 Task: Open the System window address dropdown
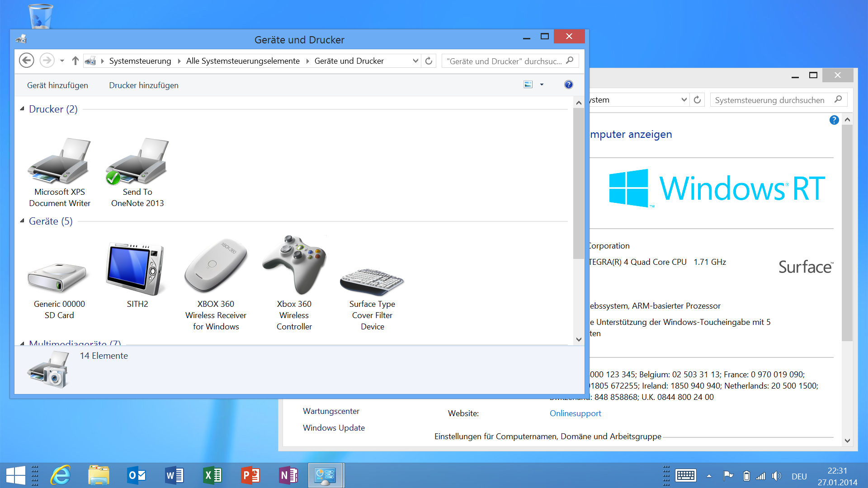click(684, 99)
